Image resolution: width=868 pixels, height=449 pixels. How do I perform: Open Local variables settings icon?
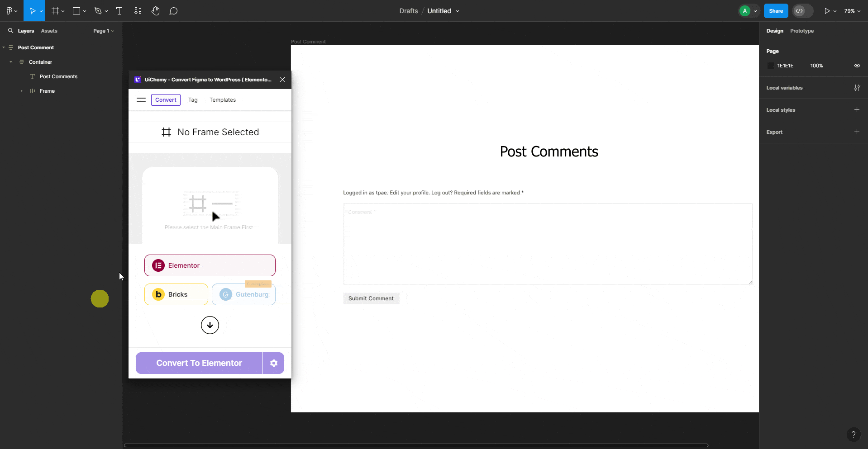858,88
